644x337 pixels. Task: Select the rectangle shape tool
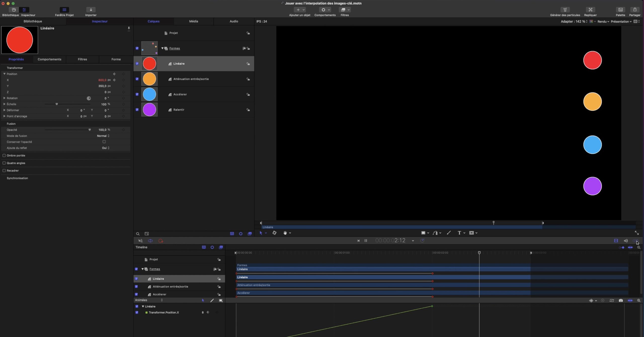click(423, 233)
